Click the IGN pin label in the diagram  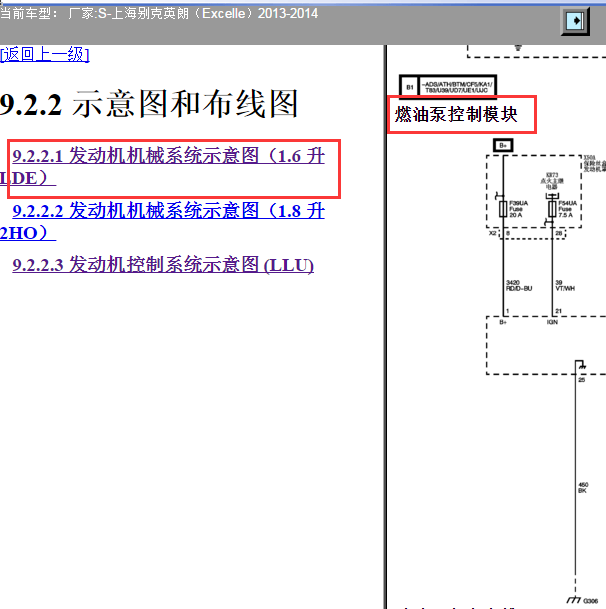coord(552,322)
